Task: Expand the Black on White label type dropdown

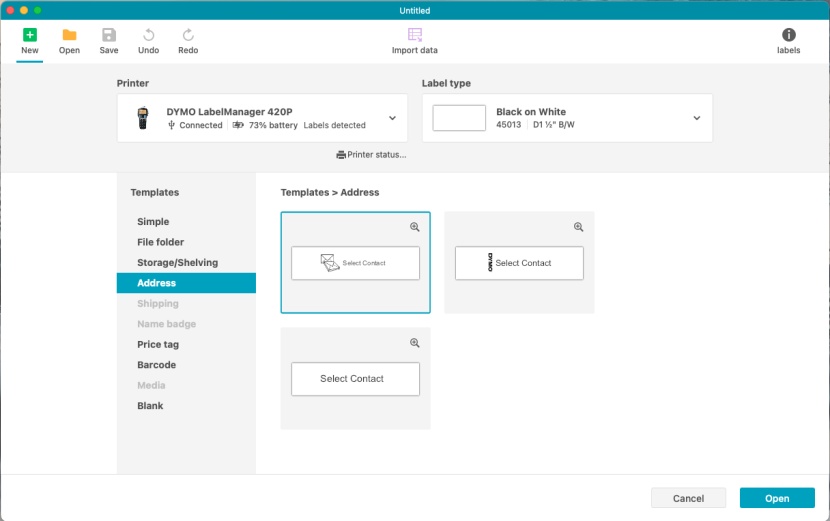Action: coord(697,118)
